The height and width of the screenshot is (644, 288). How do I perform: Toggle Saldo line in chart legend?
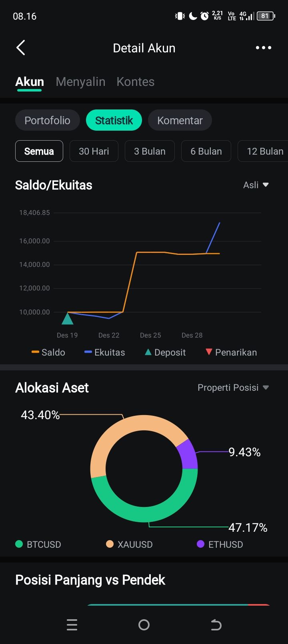[48, 352]
